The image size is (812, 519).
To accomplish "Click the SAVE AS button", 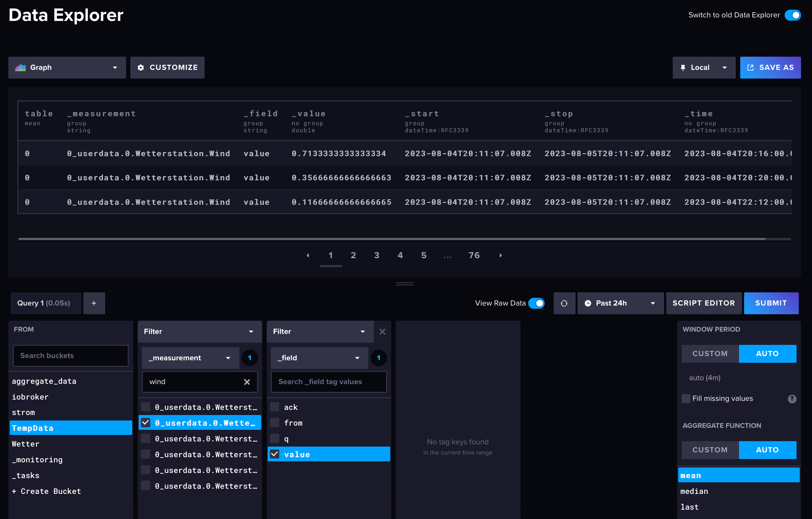I will 770,68.
